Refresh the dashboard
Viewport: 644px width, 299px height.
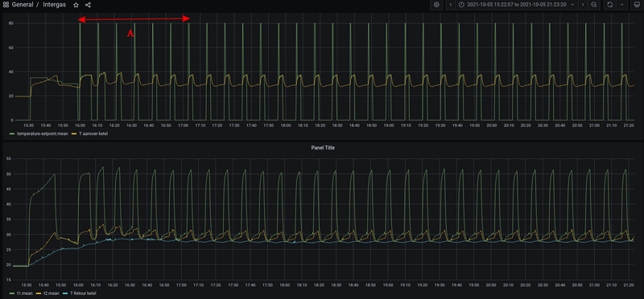(610, 5)
